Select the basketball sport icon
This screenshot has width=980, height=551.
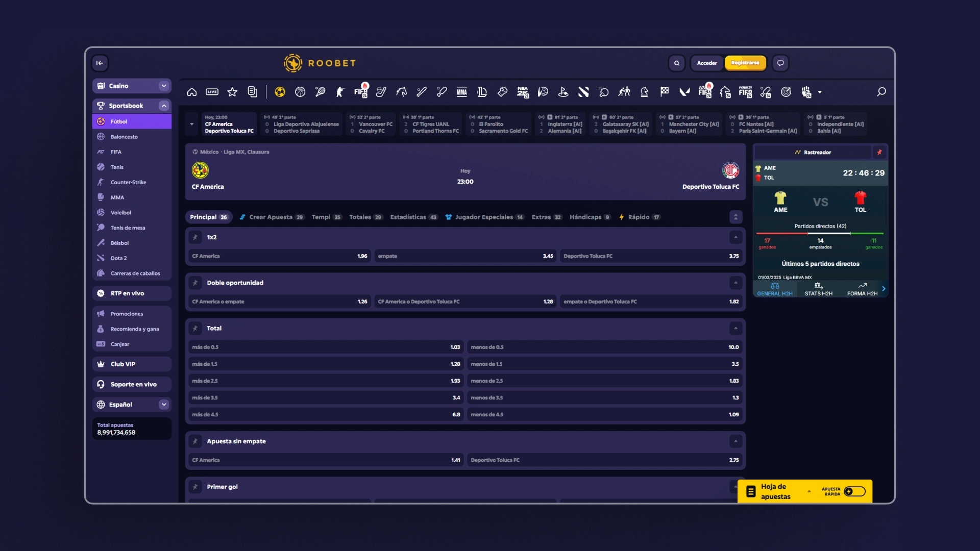(300, 92)
